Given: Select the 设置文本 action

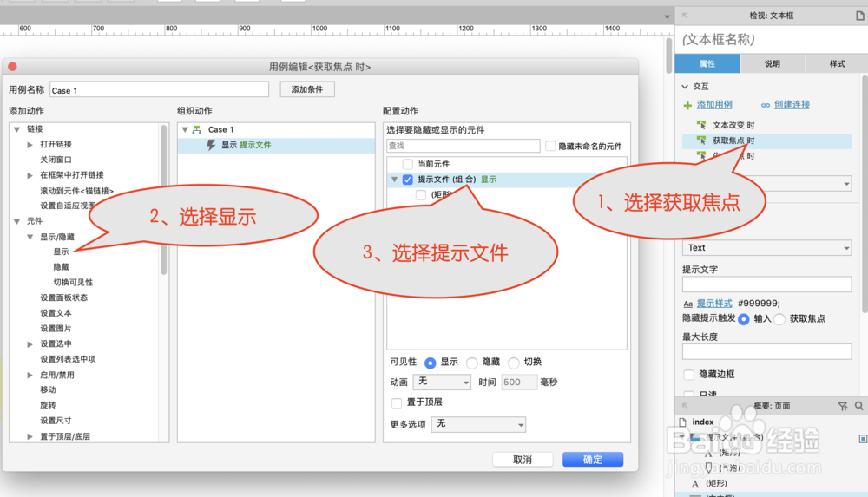Looking at the screenshot, I should [x=56, y=313].
